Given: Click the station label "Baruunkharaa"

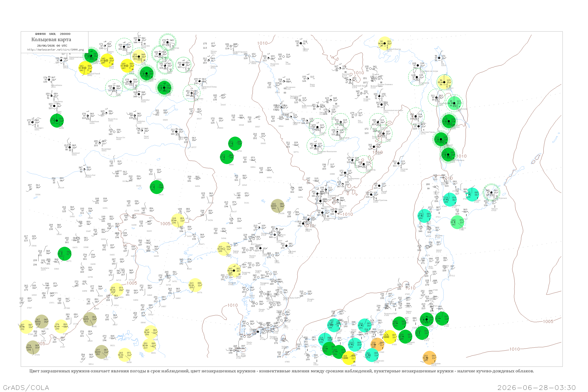Looking at the screenshot, I should pyautogui.click(x=56, y=85).
